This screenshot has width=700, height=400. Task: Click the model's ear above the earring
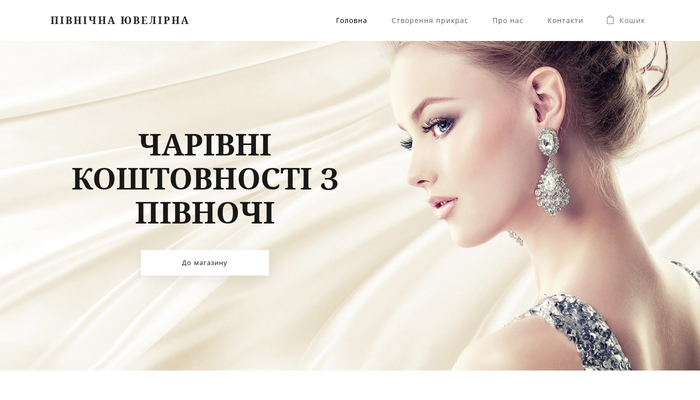pos(547,96)
